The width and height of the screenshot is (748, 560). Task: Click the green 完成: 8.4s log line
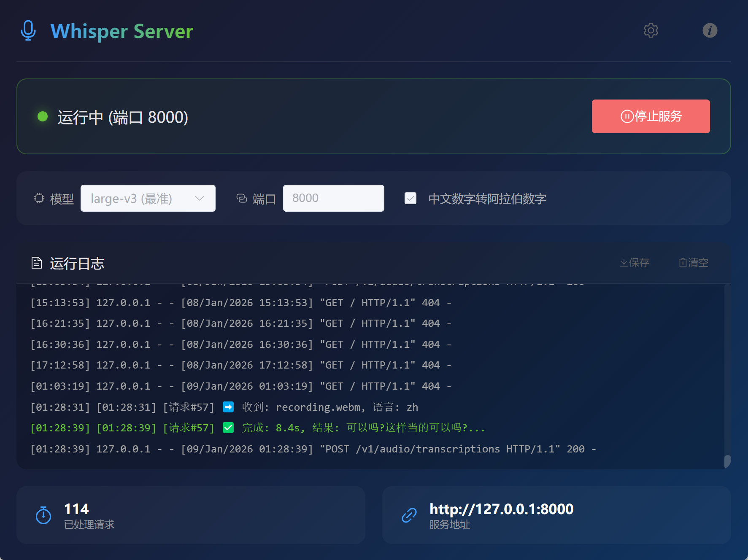(258, 428)
